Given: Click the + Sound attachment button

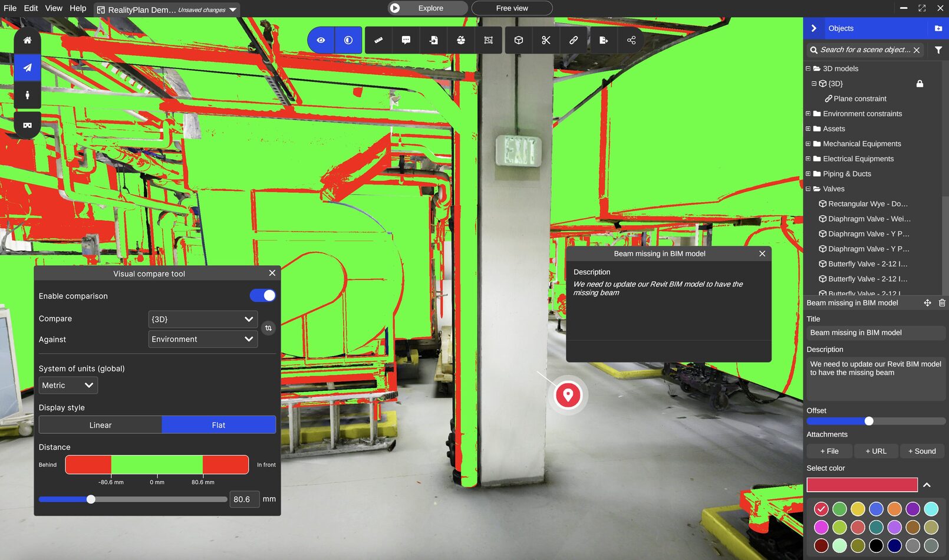Looking at the screenshot, I should click(x=922, y=451).
